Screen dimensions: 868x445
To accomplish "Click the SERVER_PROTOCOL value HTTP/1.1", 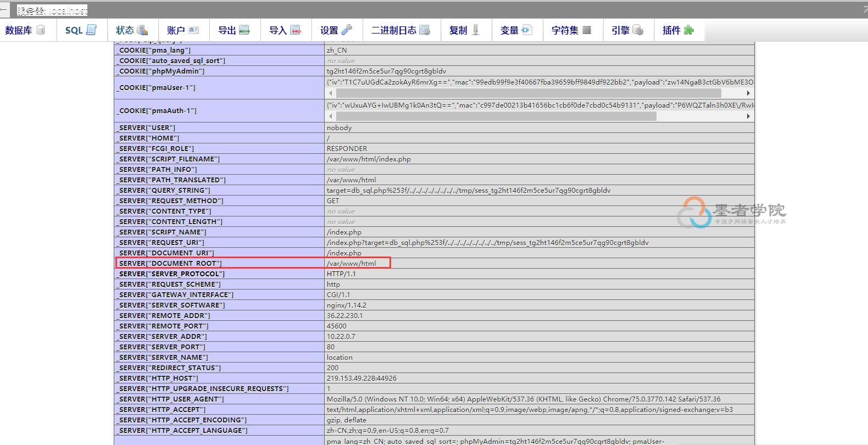I will pyautogui.click(x=341, y=274).
